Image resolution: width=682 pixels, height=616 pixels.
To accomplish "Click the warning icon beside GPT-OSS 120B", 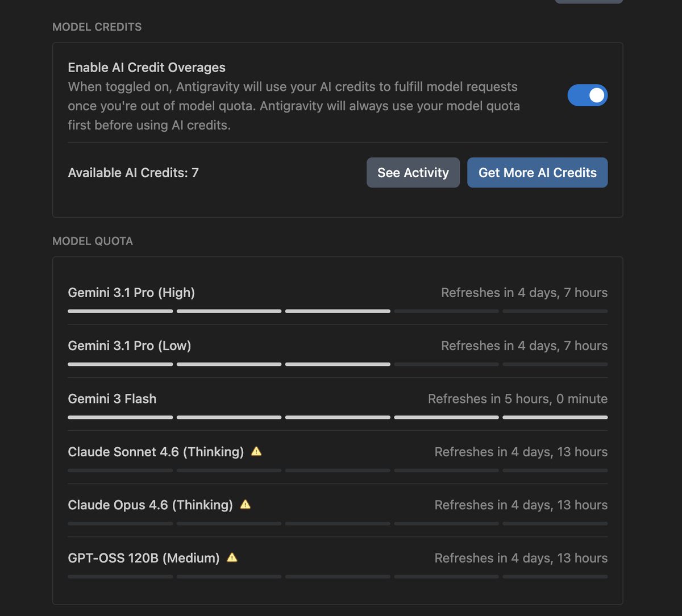I will 232,558.
